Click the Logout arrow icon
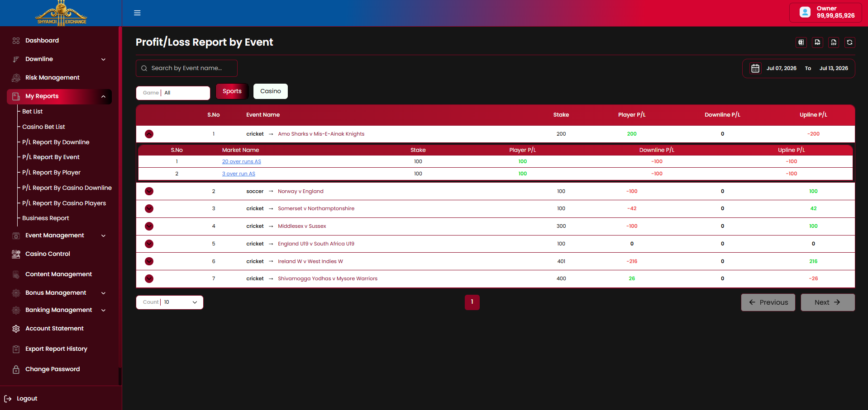This screenshot has height=410, width=868. (8, 399)
